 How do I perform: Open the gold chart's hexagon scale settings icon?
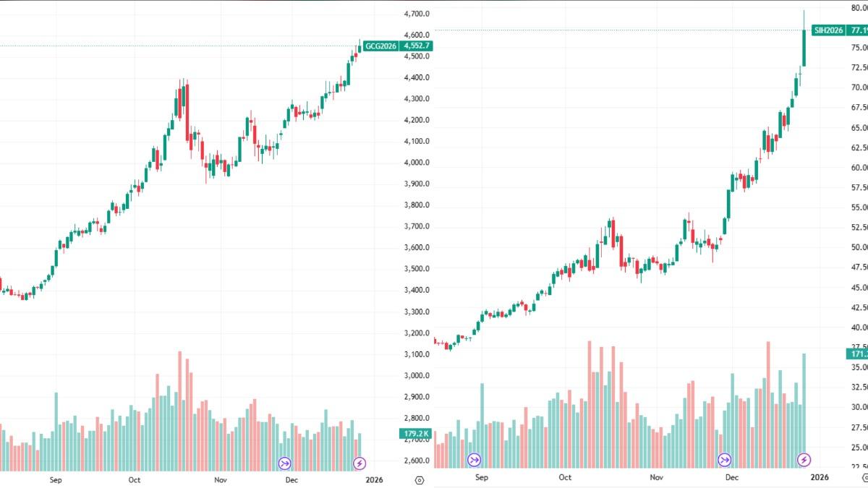coord(420,480)
